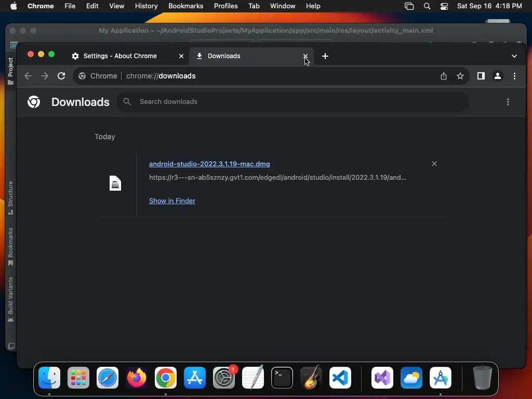
Task: Open Control Center in menu bar
Action: pos(444,6)
